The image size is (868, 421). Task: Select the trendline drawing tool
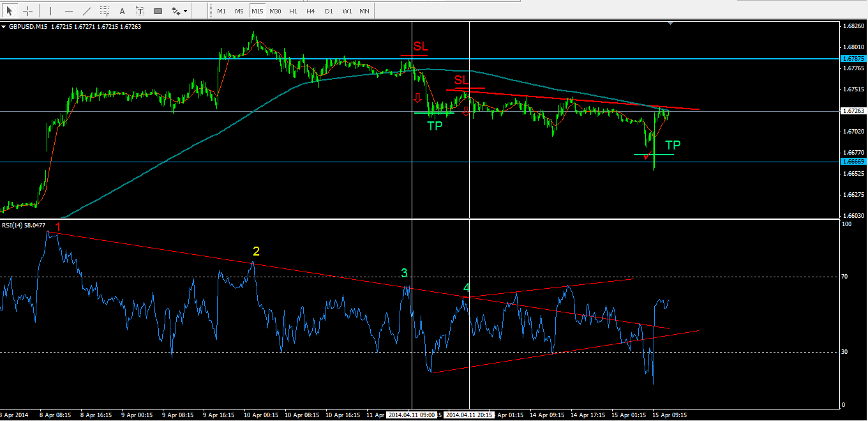pos(87,11)
